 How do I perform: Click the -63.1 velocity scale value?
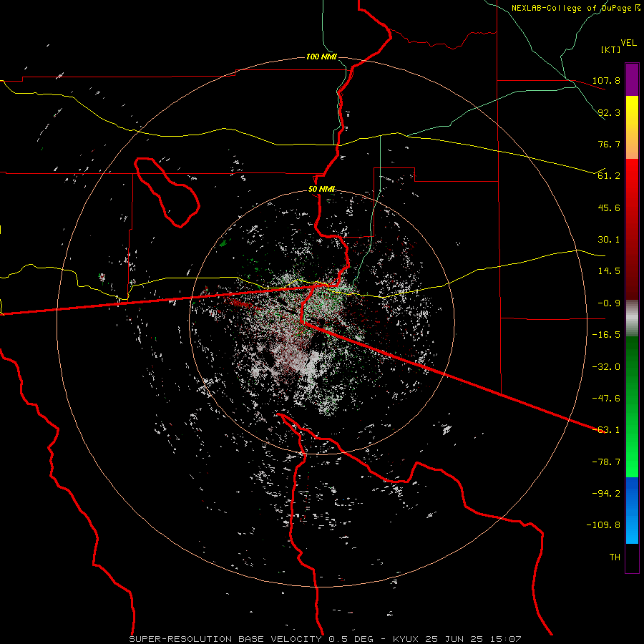(606, 430)
